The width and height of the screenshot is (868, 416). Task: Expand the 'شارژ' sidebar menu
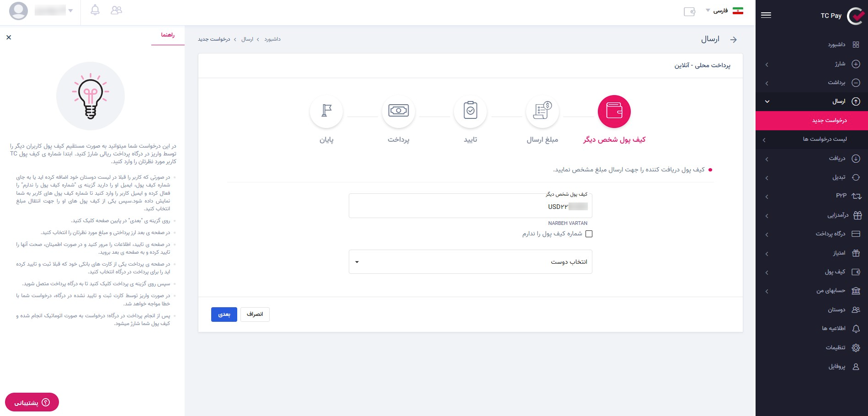click(x=812, y=64)
